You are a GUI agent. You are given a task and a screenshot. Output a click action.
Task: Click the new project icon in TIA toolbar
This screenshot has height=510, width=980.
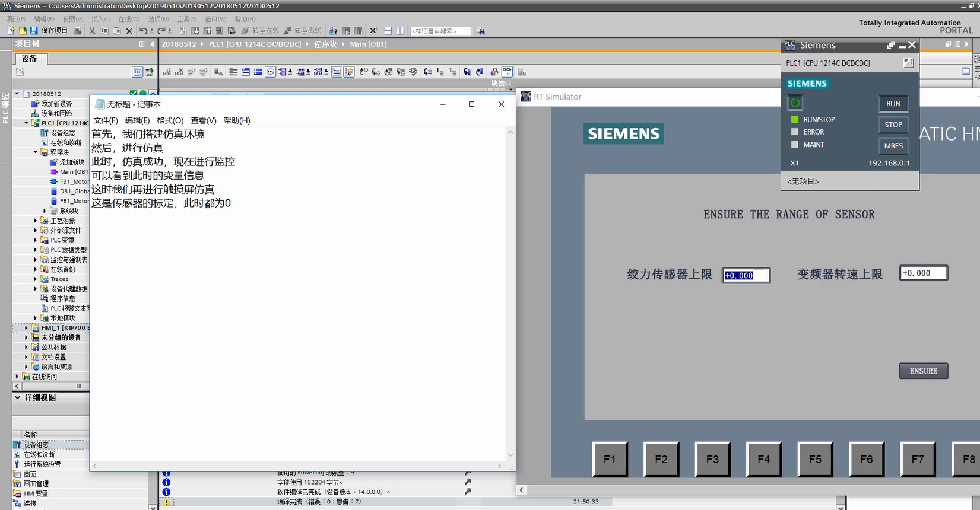[x=11, y=30]
